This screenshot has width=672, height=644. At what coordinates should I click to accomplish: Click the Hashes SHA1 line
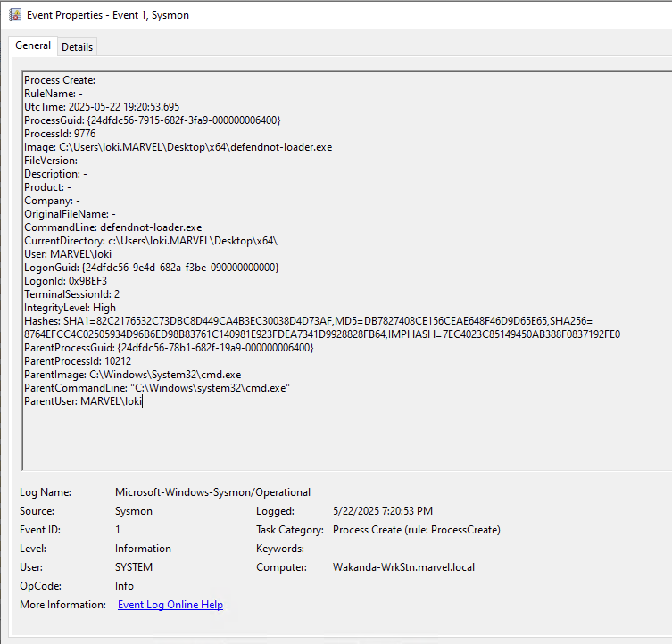308,321
